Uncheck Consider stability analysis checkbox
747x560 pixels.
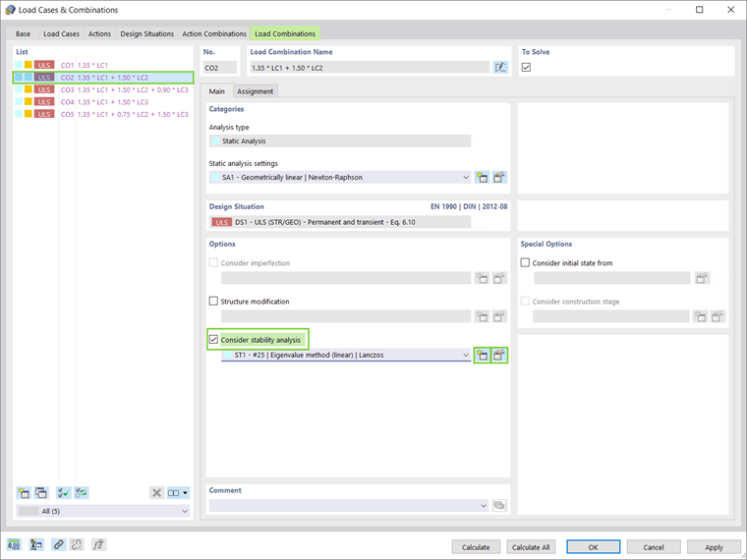point(213,340)
